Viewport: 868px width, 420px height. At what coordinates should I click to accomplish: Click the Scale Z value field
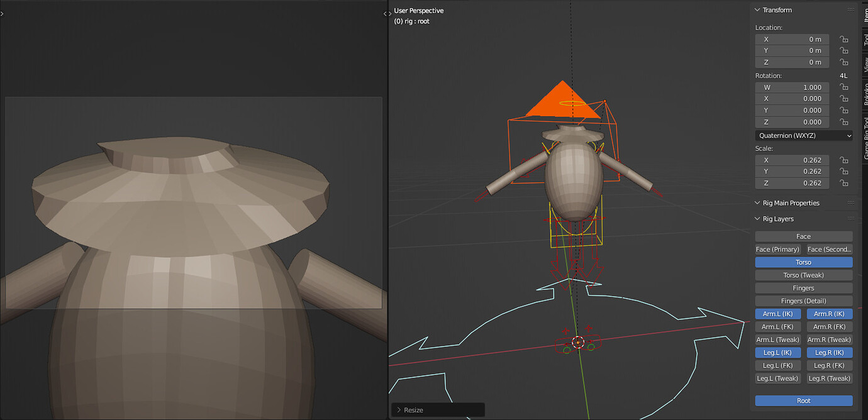coord(793,183)
